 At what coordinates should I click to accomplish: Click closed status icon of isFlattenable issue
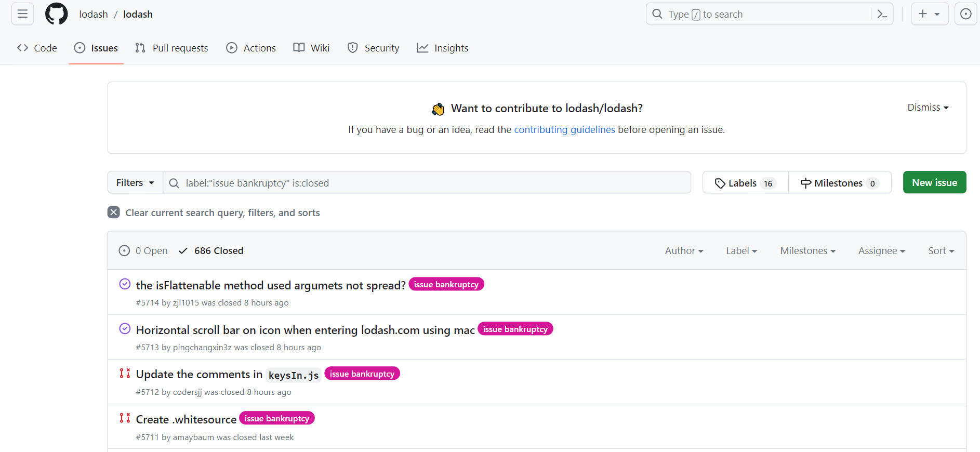[125, 284]
